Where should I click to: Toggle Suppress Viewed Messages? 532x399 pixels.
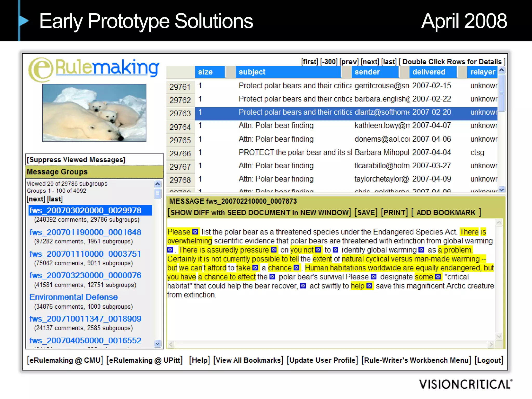pos(76,159)
